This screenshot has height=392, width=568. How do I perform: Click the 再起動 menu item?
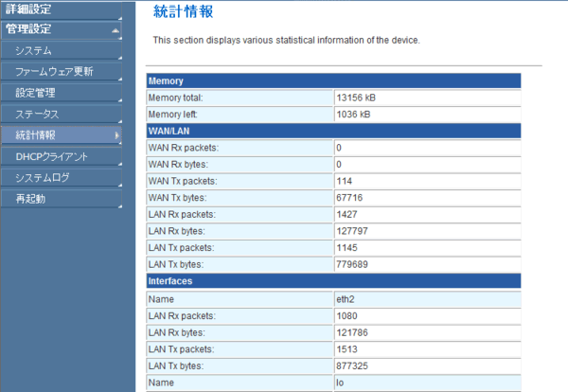click(61, 199)
